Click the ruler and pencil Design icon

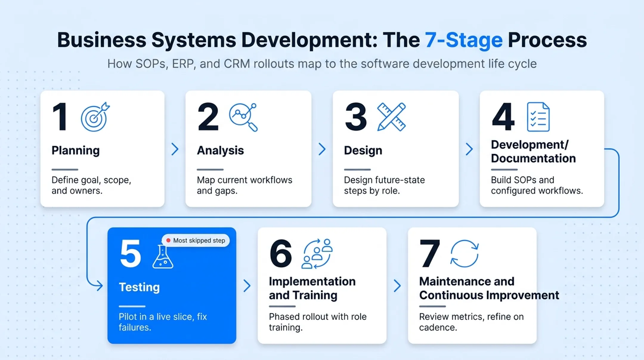click(x=391, y=117)
